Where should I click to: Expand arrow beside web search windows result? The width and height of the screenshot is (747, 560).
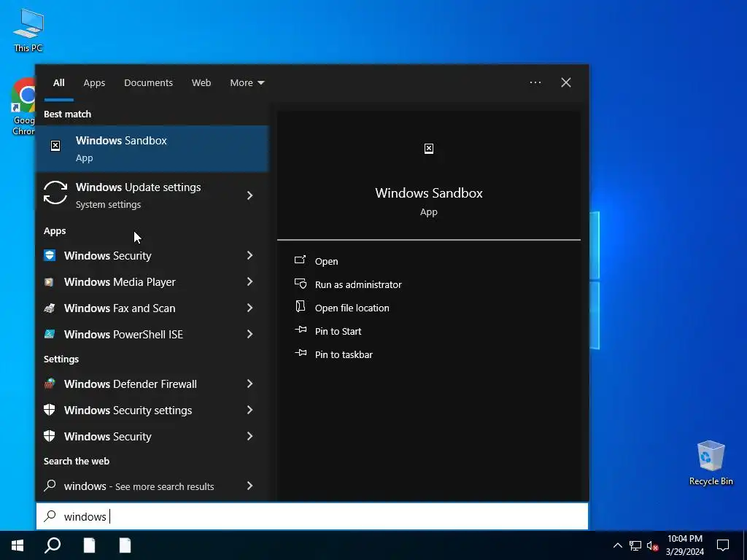249,486
